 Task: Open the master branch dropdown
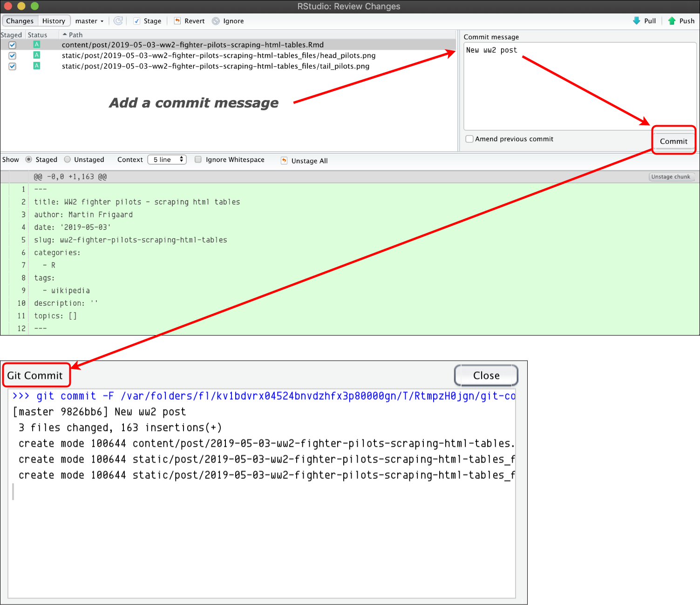(89, 21)
